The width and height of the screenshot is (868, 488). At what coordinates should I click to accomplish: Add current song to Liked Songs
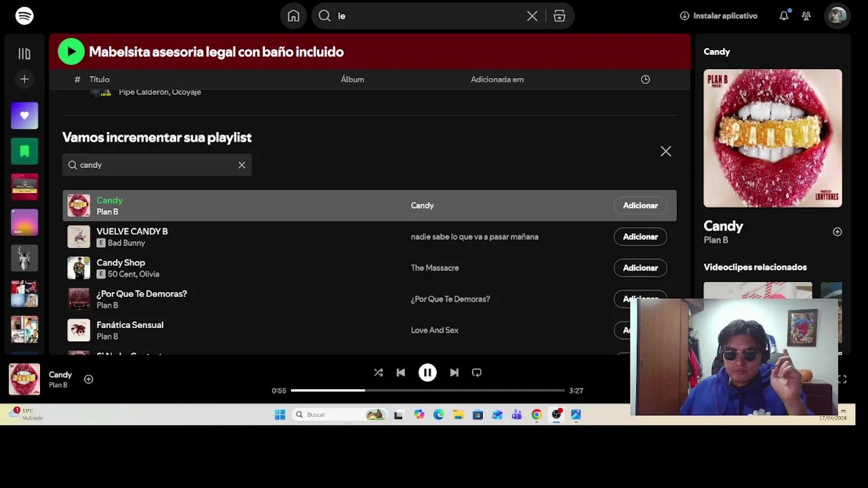point(88,379)
